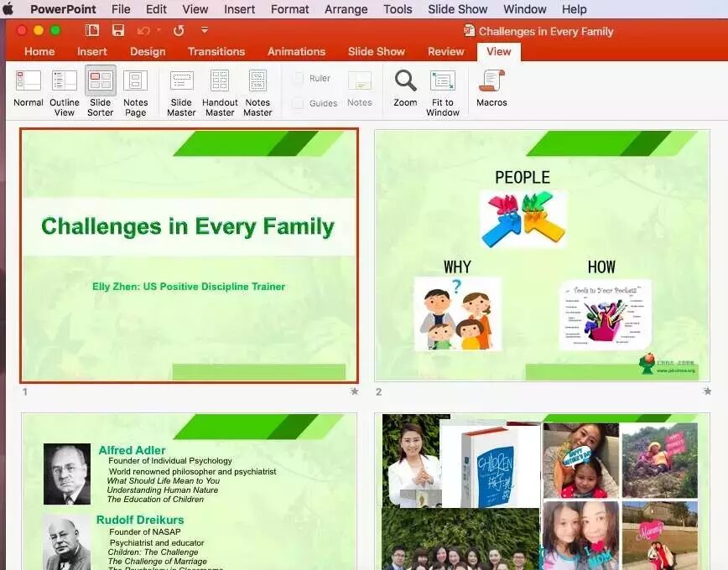728x570 pixels.
Task: Open the Animations tab
Action: tap(296, 51)
